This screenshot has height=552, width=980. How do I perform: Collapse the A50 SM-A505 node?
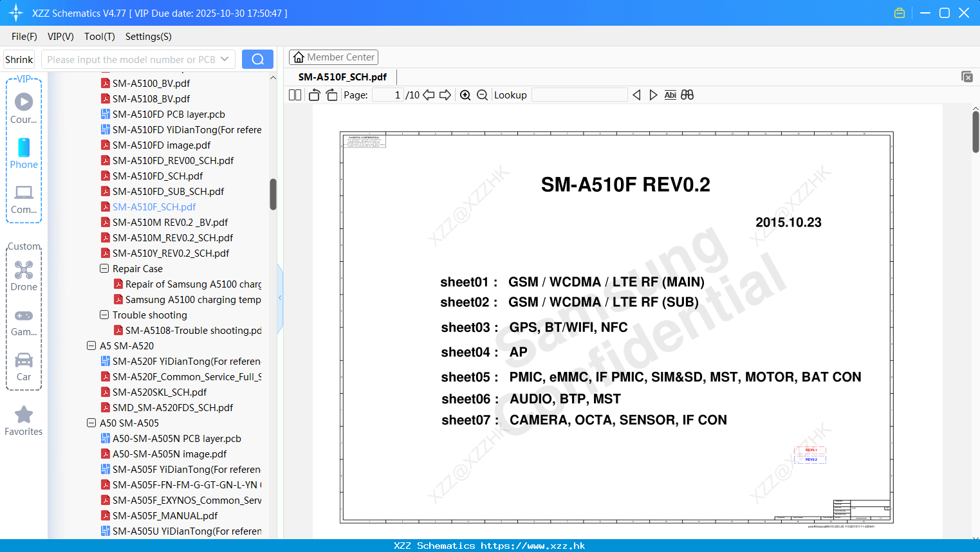point(91,423)
